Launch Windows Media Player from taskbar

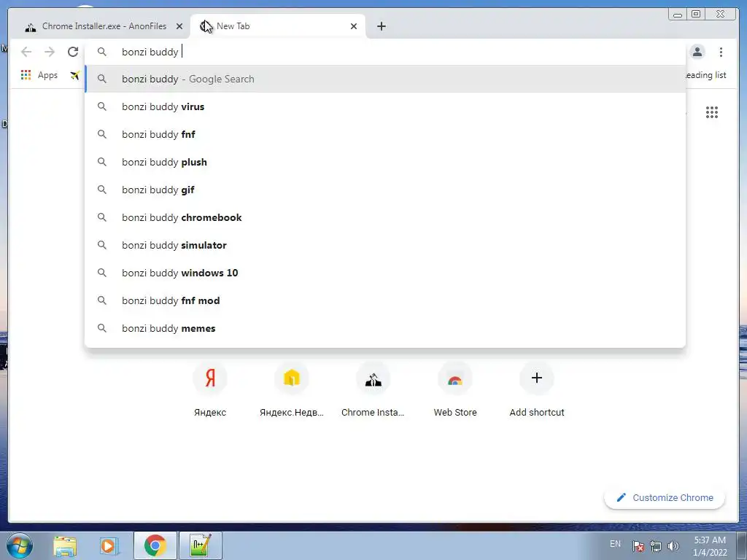(x=109, y=545)
